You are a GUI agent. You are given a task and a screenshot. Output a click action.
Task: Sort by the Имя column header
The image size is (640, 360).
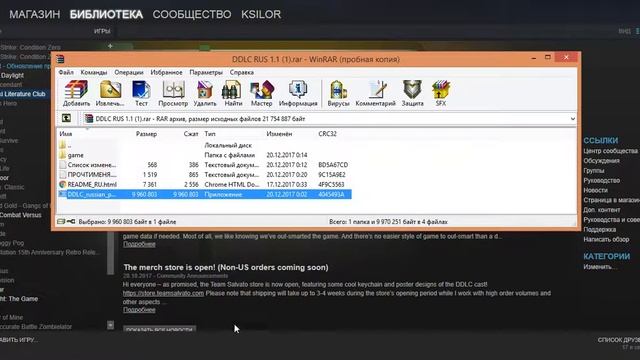pos(66,134)
